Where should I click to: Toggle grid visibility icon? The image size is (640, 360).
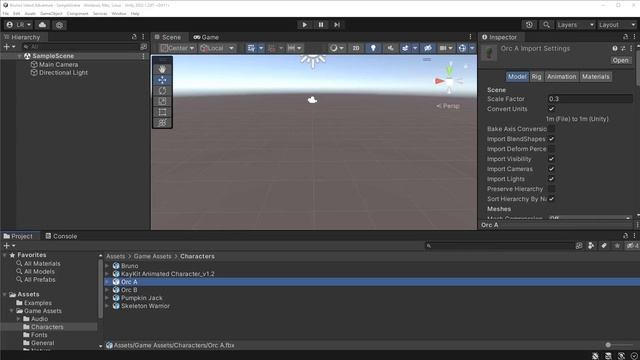(251, 48)
